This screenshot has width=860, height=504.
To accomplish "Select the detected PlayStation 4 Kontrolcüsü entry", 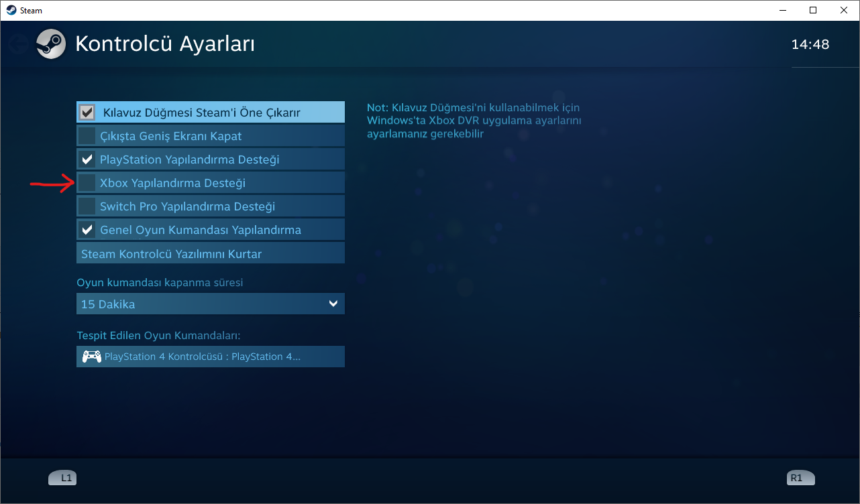I will (x=211, y=357).
